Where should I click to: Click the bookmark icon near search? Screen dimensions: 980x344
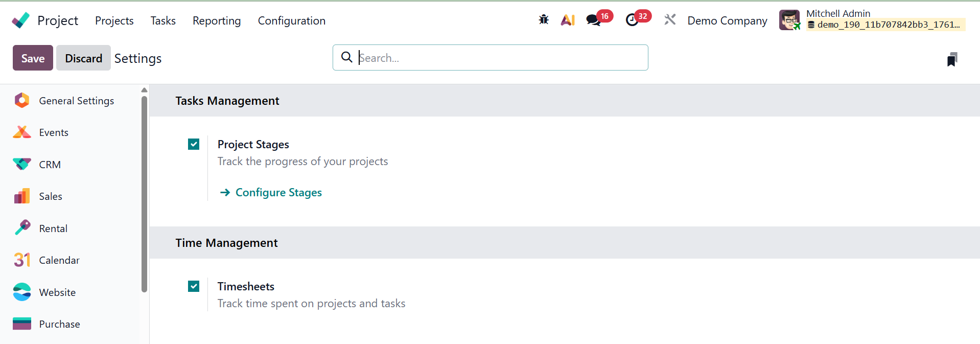952,59
